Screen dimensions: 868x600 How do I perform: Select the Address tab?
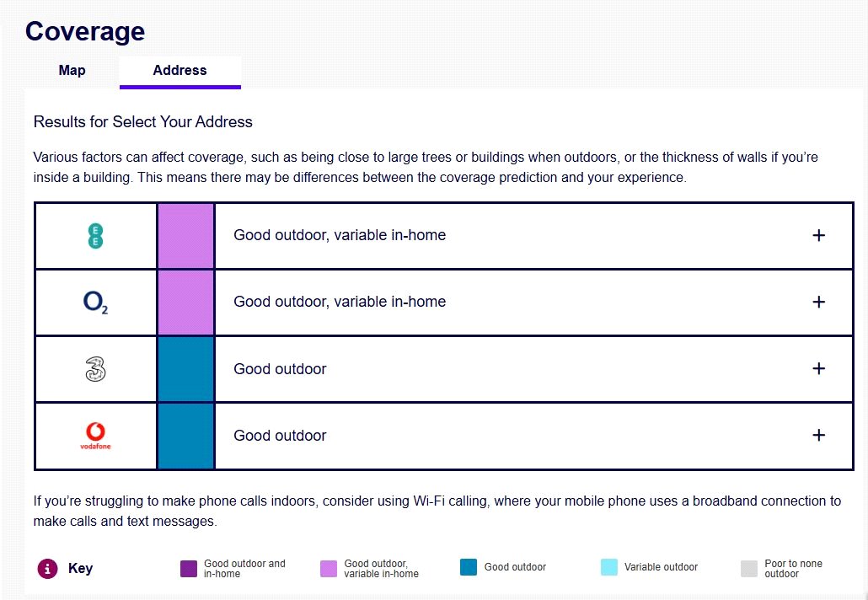pos(179,71)
